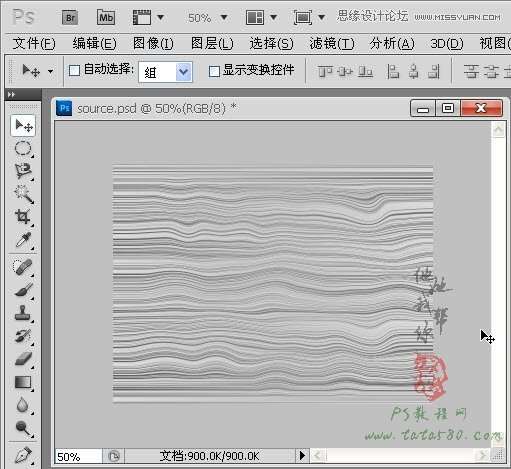Click horizontal scrollbar left arrow
The width and height of the screenshot is (511, 469).
[x=318, y=455]
